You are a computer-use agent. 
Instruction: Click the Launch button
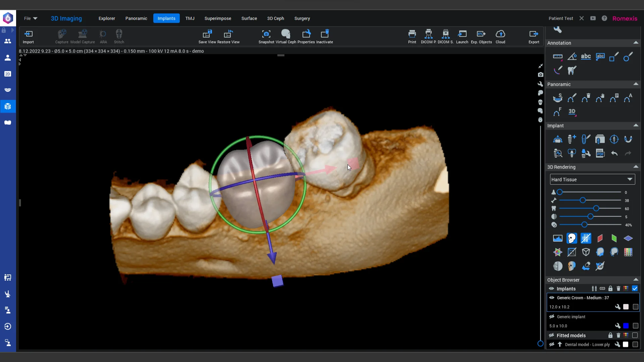(462, 37)
